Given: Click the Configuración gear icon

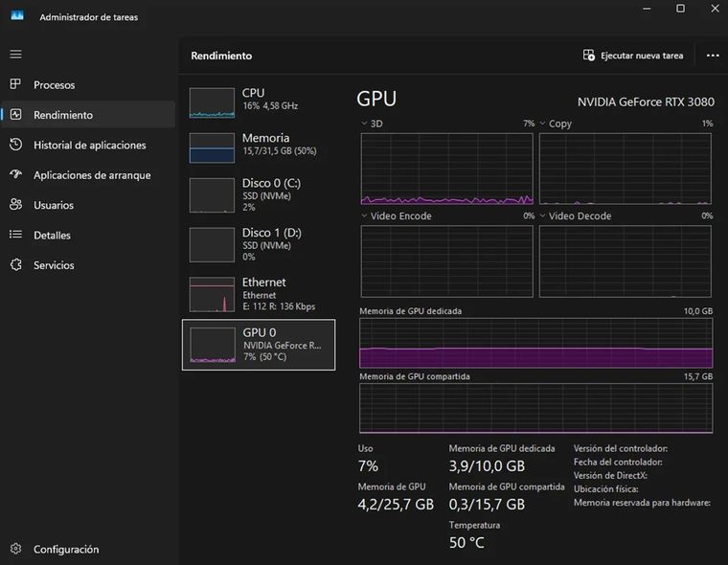Looking at the screenshot, I should pyautogui.click(x=15, y=549).
